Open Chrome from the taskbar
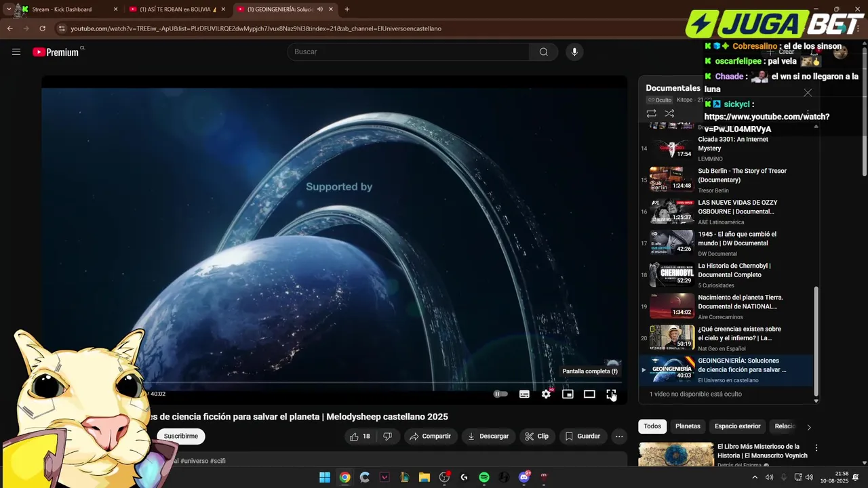868x488 pixels. (344, 477)
